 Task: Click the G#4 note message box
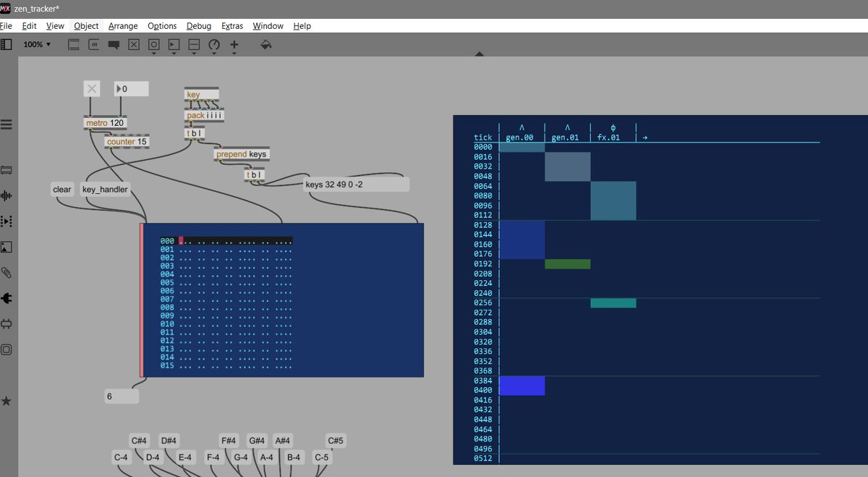pyautogui.click(x=257, y=440)
